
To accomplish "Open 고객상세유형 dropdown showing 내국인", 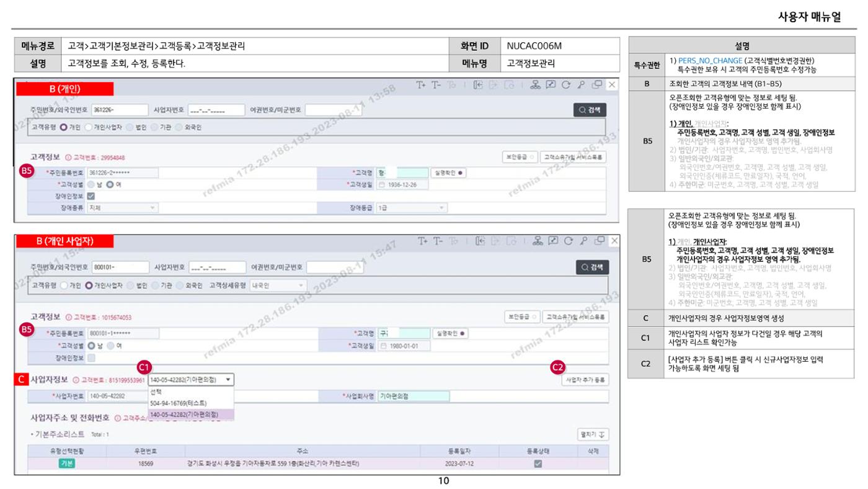I will (278, 285).
